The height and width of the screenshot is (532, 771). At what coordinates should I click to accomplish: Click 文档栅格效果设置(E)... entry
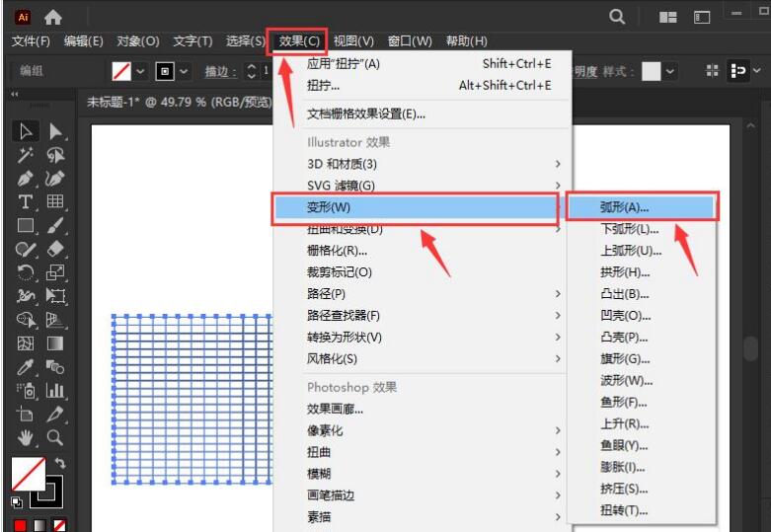(x=366, y=114)
